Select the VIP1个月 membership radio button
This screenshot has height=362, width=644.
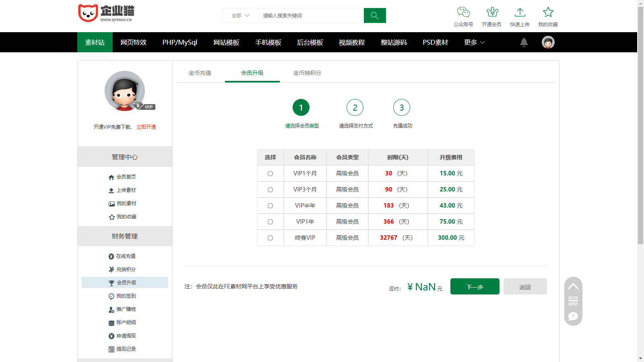pyautogui.click(x=270, y=173)
